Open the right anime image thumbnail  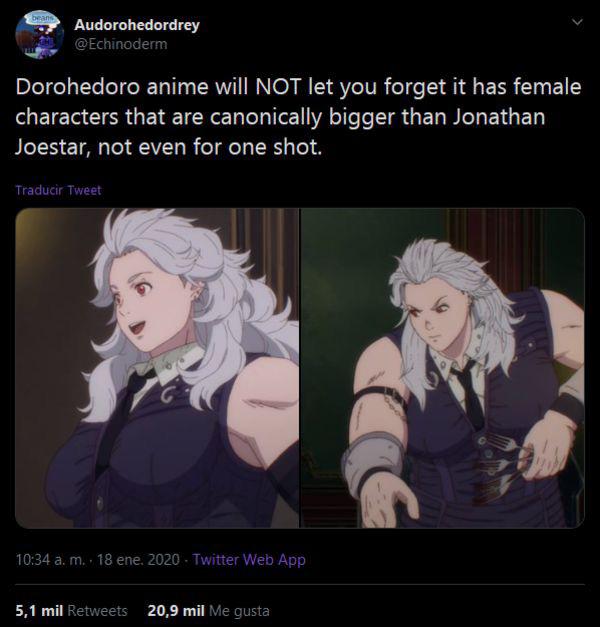point(442,368)
